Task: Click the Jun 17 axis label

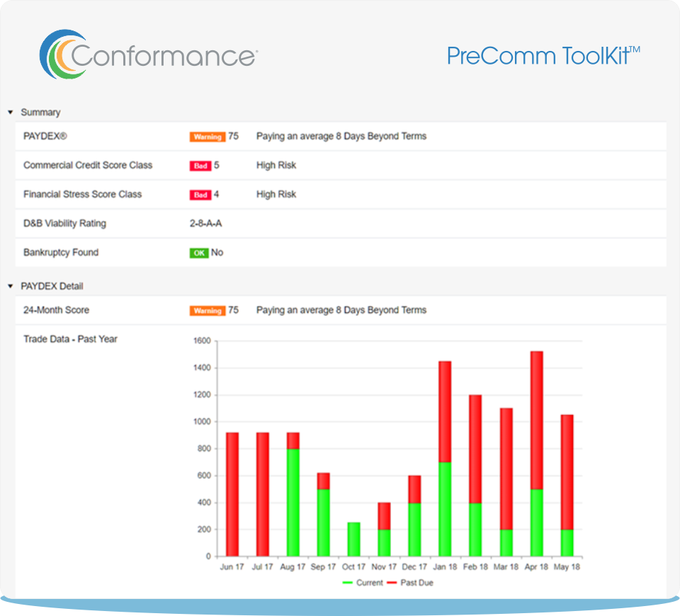Action: 232,566
